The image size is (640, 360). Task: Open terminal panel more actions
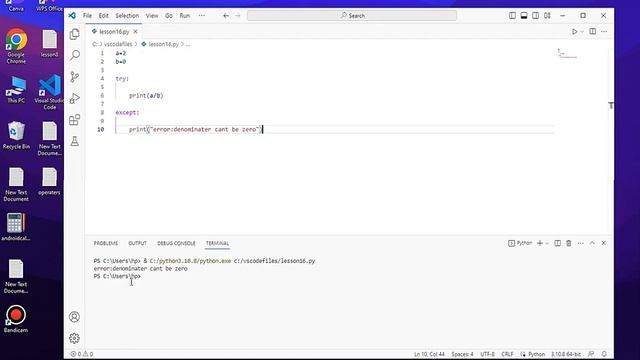[x=580, y=243]
